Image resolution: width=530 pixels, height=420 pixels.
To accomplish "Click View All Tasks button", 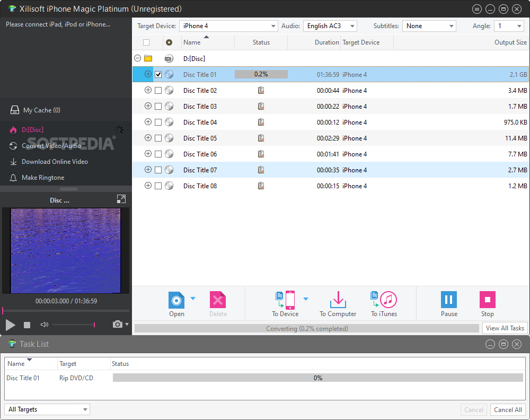I will (505, 328).
